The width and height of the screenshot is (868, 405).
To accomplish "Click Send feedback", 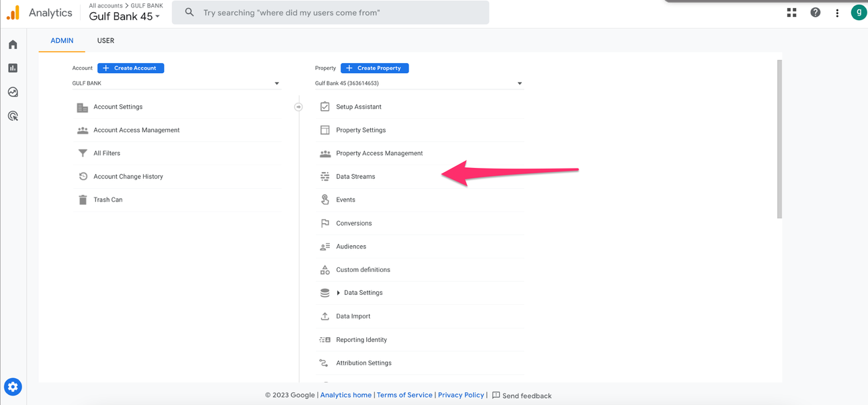I will tap(522, 396).
